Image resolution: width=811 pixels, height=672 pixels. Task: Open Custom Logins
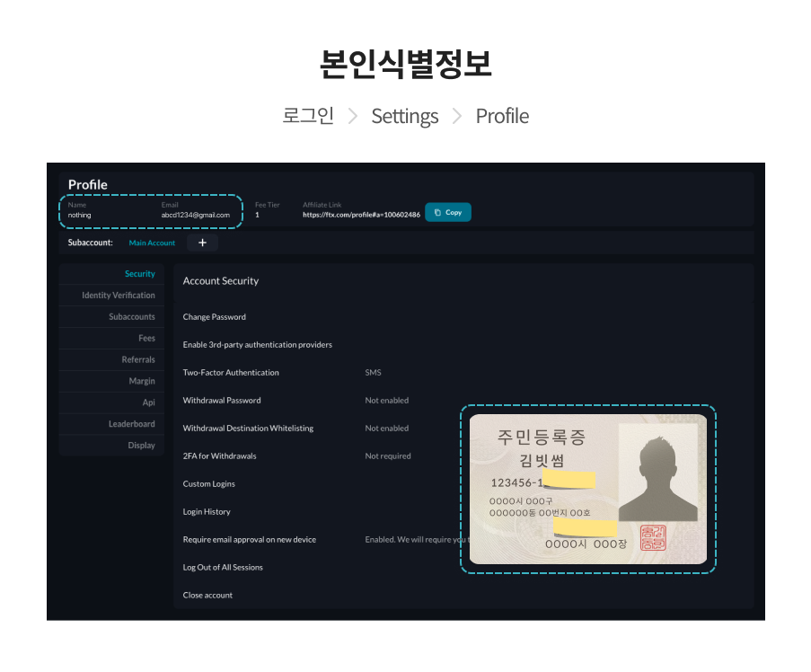click(209, 484)
